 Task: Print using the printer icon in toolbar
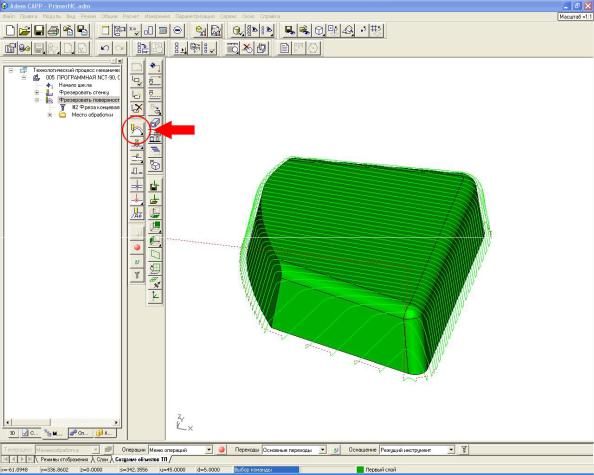pyautogui.click(x=53, y=30)
